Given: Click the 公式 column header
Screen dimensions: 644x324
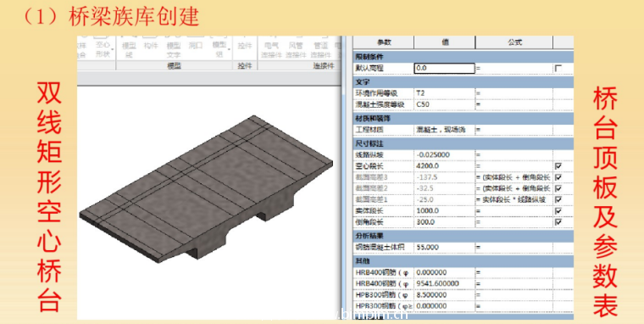Looking at the screenshot, I should tap(514, 42).
